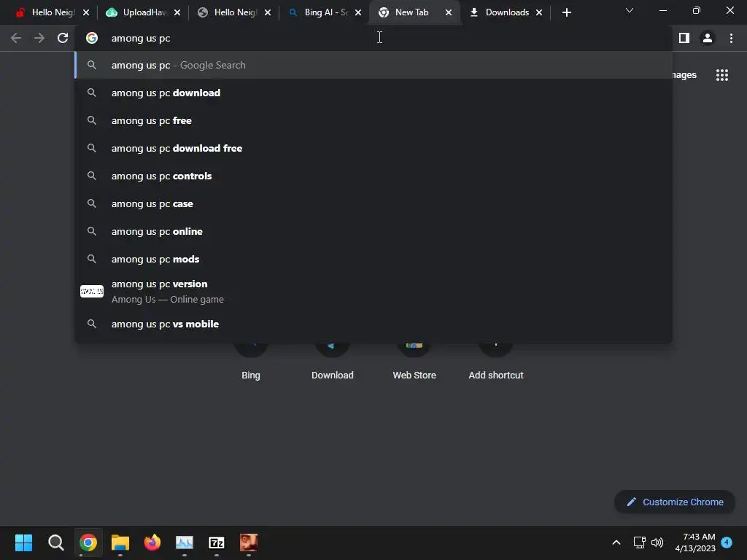
Task: Open the game icon on the taskbar
Action: click(249, 542)
